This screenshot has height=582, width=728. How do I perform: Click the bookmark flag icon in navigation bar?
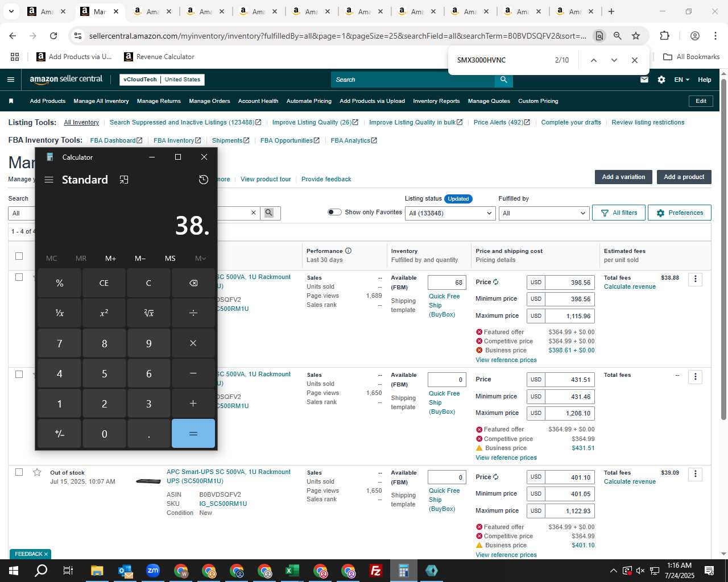(11, 101)
